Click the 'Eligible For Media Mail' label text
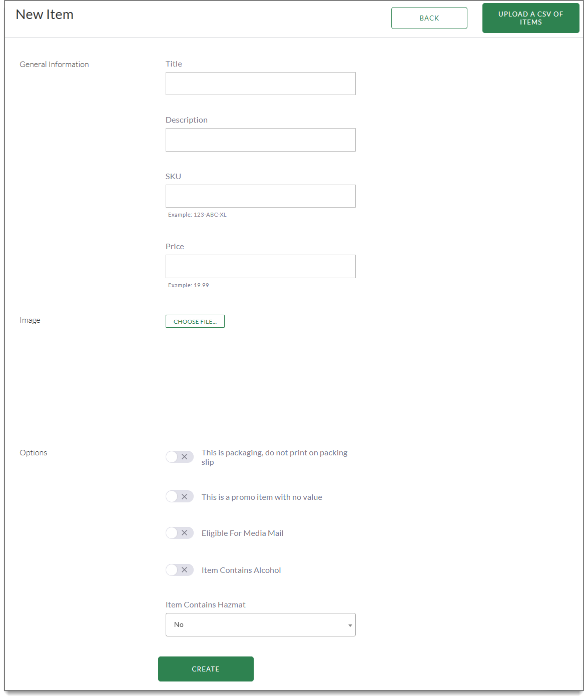The image size is (588, 700). (x=242, y=533)
